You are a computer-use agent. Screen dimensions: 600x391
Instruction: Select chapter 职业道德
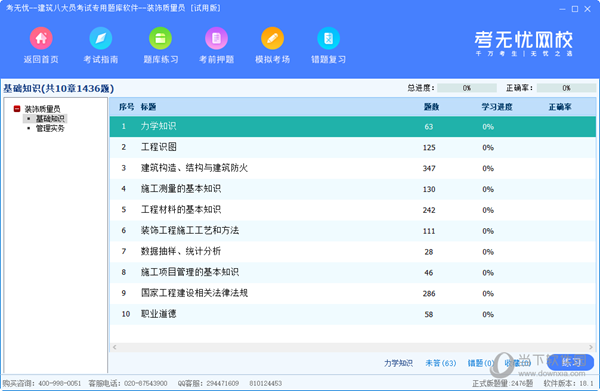pos(352,314)
